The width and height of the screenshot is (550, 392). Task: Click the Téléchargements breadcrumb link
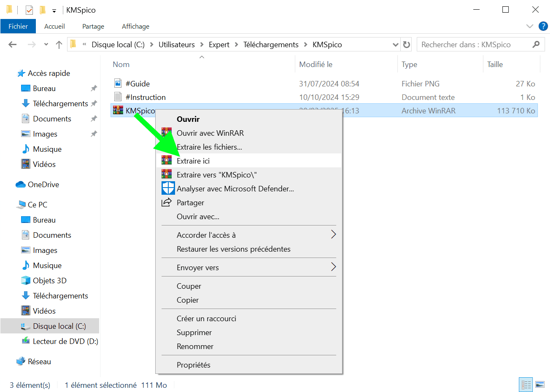pos(270,45)
